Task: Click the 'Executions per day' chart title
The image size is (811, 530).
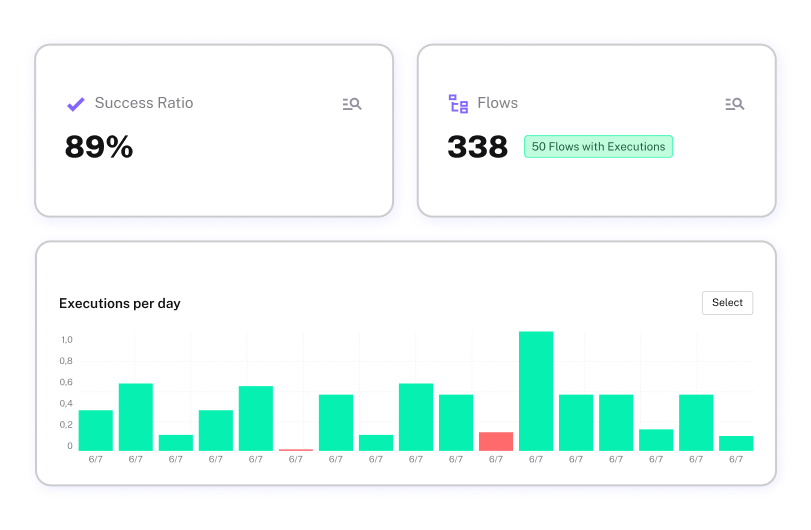Action: [x=120, y=303]
